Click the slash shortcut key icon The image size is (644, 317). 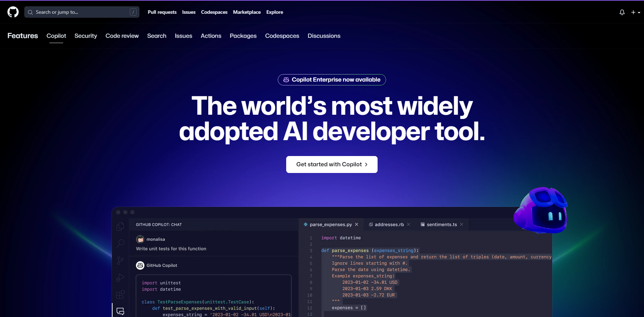point(133,12)
